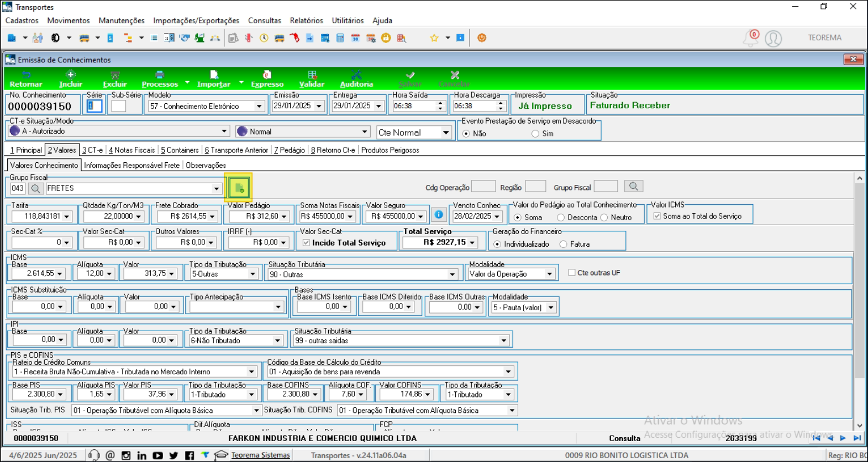Screen dimensions: 868x462
Task: Click the Expresso button
Action: [x=267, y=79]
